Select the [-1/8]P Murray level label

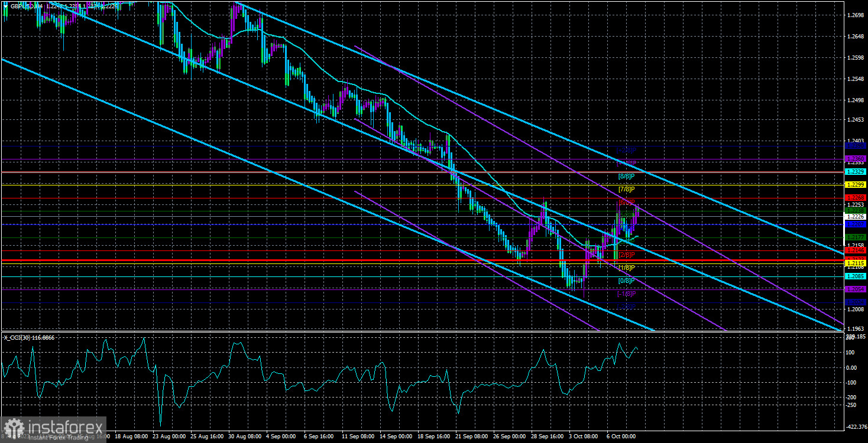[x=626, y=294]
